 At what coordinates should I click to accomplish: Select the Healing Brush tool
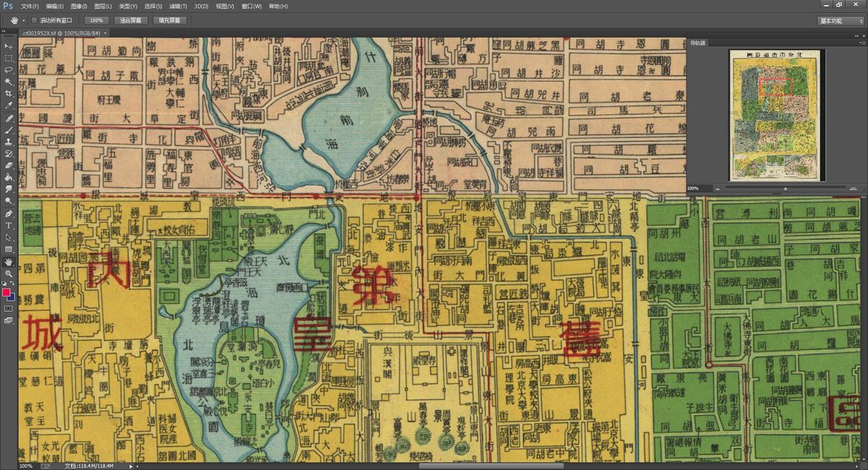9,118
